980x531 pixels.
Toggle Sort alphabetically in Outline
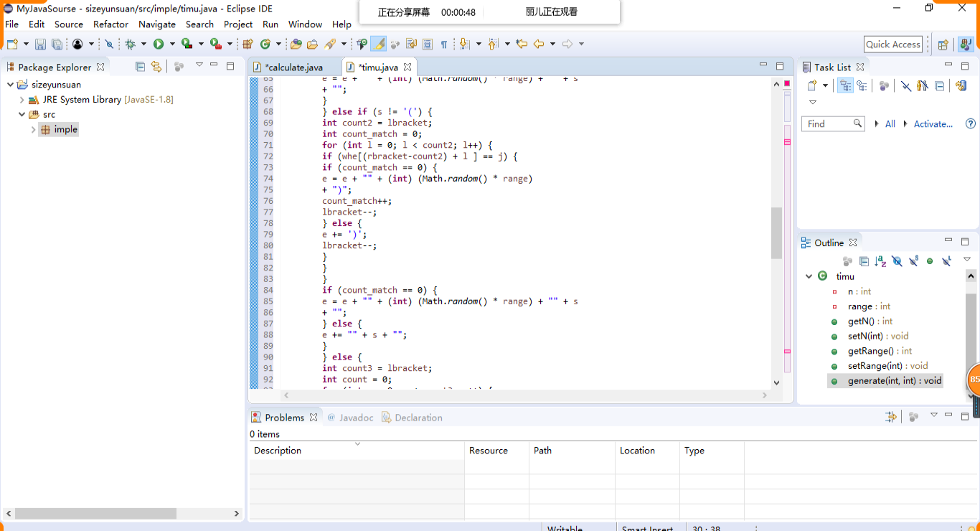pos(880,261)
